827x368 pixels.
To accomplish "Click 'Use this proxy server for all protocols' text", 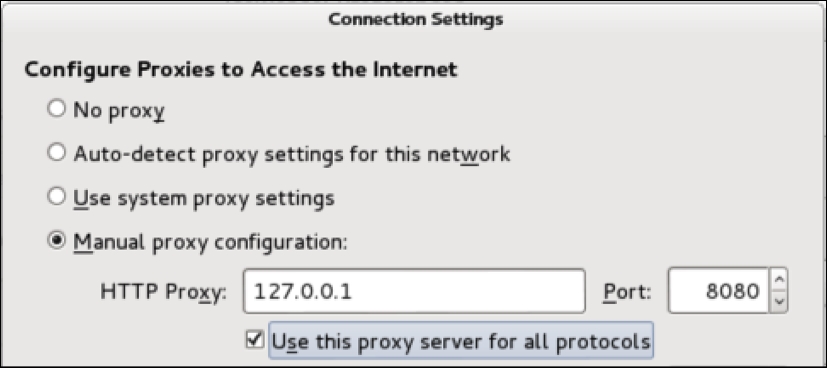I will coord(461,341).
